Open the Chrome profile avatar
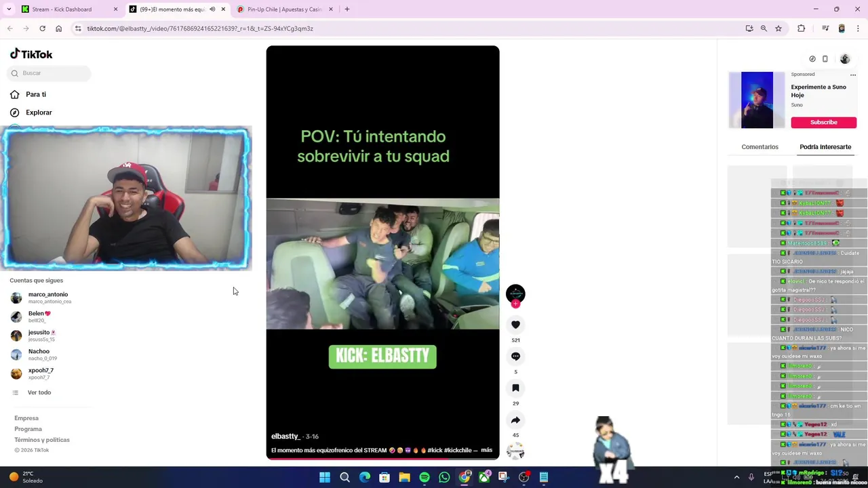 tap(842, 28)
